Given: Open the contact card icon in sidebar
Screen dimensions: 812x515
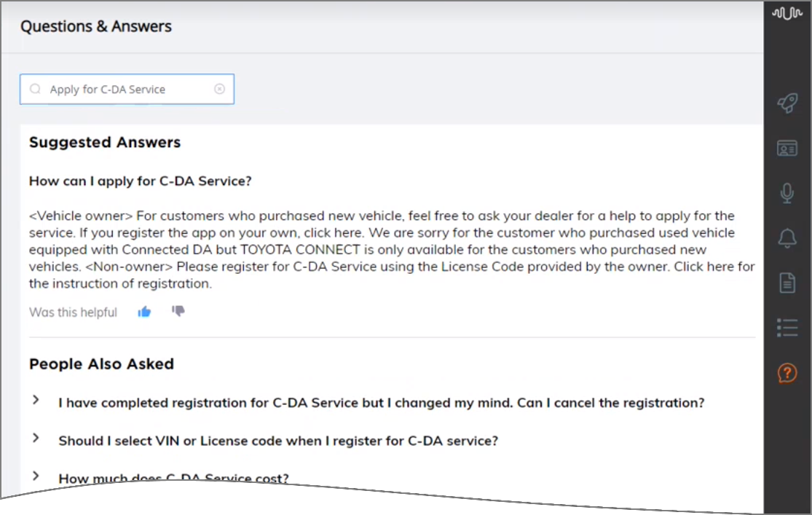Looking at the screenshot, I should pos(787,148).
